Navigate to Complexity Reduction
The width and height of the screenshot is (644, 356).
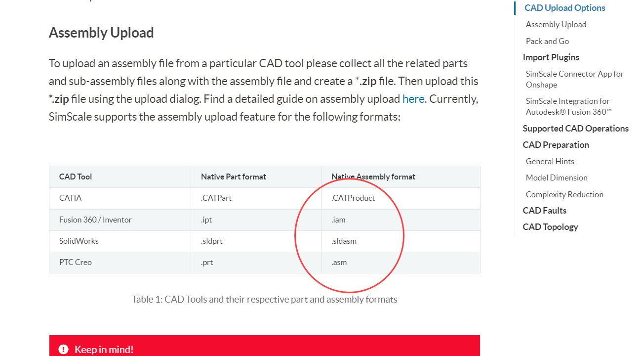click(564, 194)
